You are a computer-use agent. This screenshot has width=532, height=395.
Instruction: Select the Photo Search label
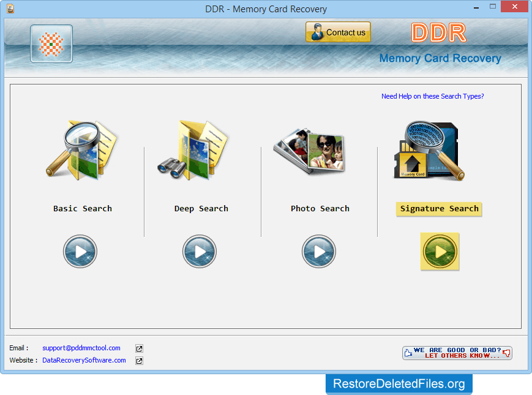(320, 209)
